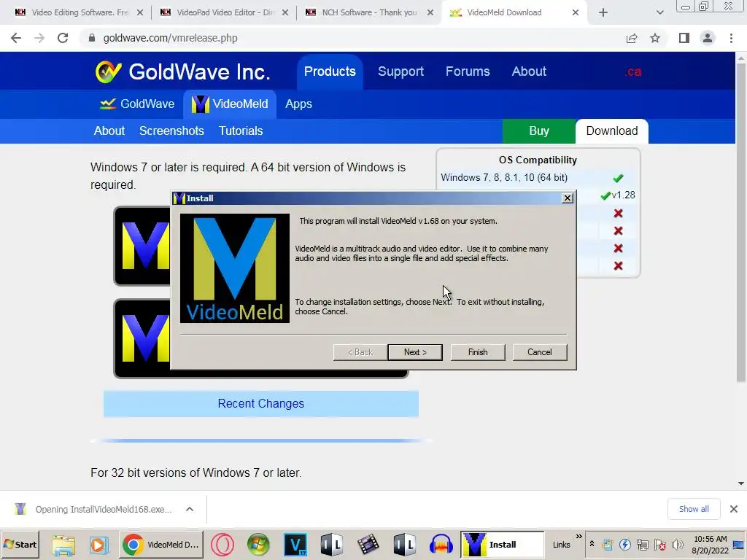Viewport: 747px width, 560px height.
Task: Cancel the VideoMeld installation
Action: [x=539, y=352]
